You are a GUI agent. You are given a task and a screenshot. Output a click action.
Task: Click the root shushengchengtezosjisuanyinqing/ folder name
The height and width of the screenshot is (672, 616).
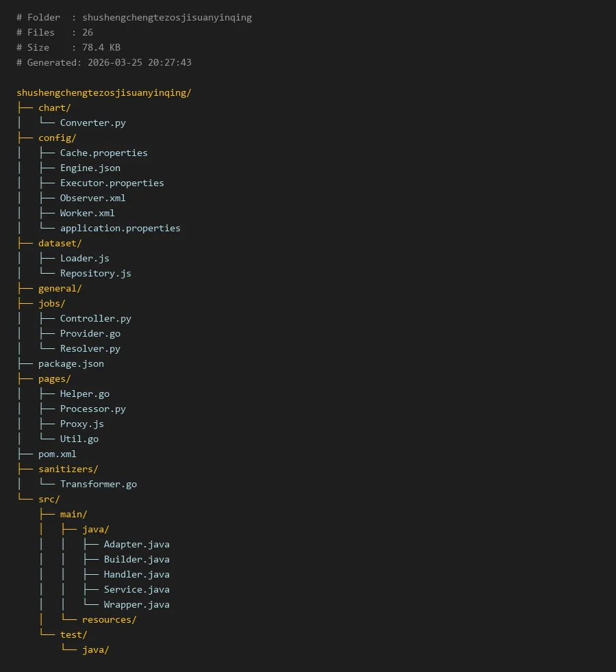point(103,92)
